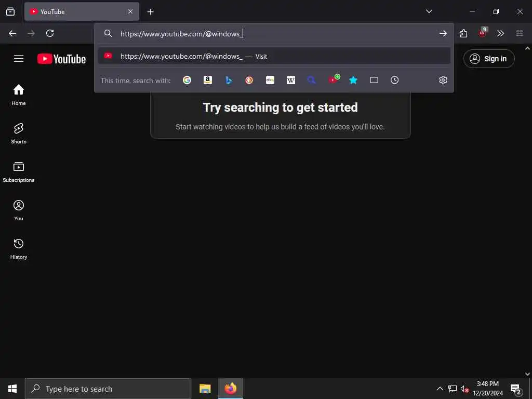Search this time with Bing
The width and height of the screenshot is (532, 399).
tap(229, 80)
